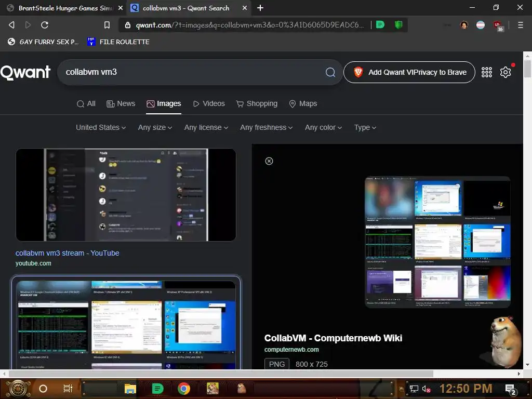Expand the Type filter
532x399 pixels.
365,128
